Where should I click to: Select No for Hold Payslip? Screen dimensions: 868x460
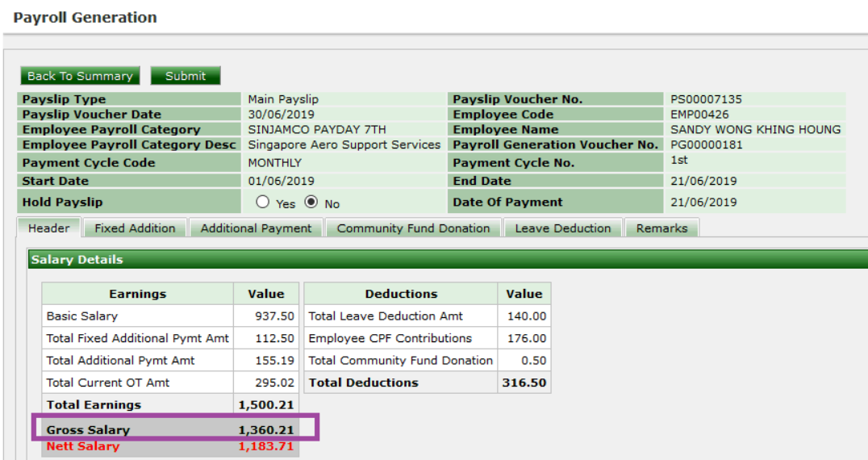tap(311, 202)
